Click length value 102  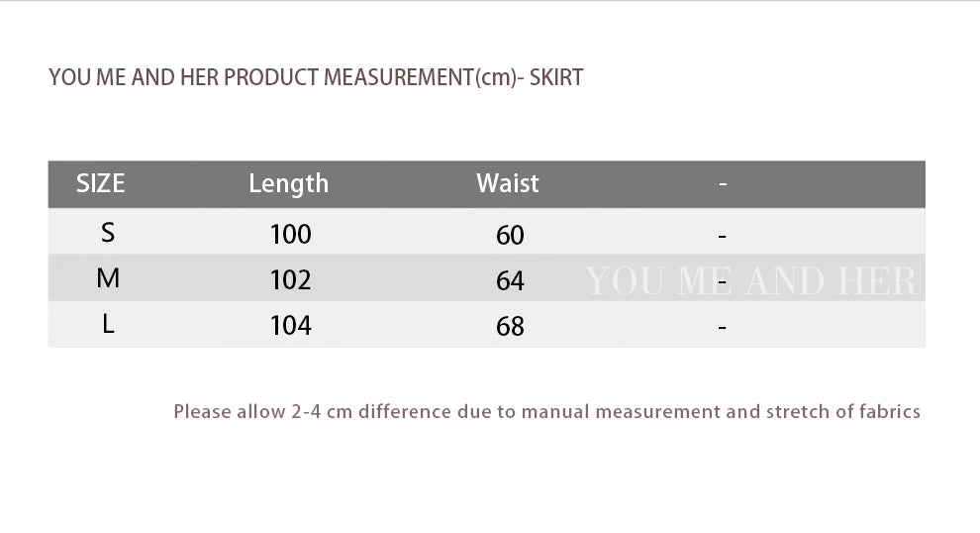[291, 280]
